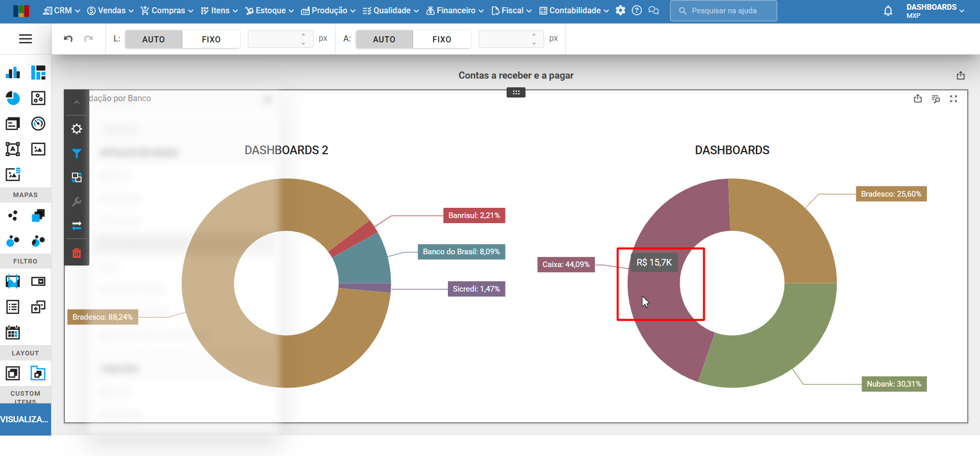Set width mode to FIXO
The width and height of the screenshot is (980, 456).
pyautogui.click(x=211, y=39)
